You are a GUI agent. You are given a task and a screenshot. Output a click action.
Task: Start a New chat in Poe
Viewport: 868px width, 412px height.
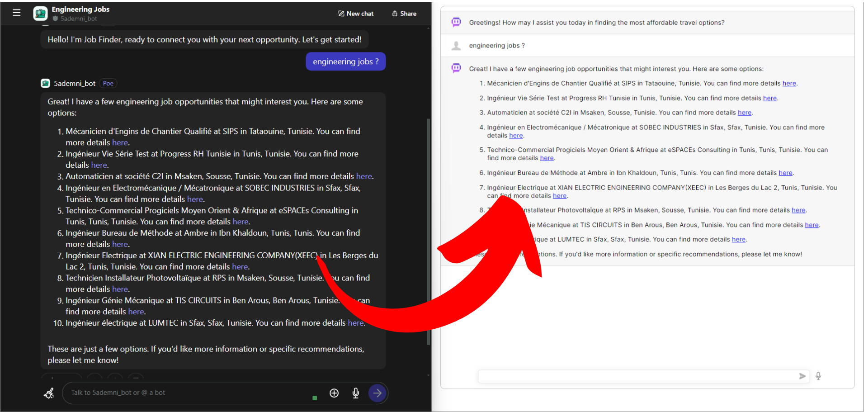click(x=356, y=14)
